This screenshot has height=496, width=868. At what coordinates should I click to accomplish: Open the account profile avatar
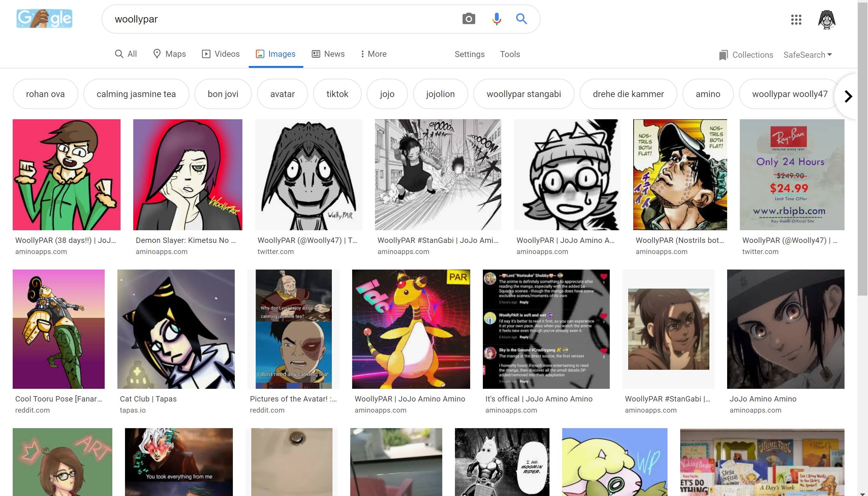click(827, 19)
